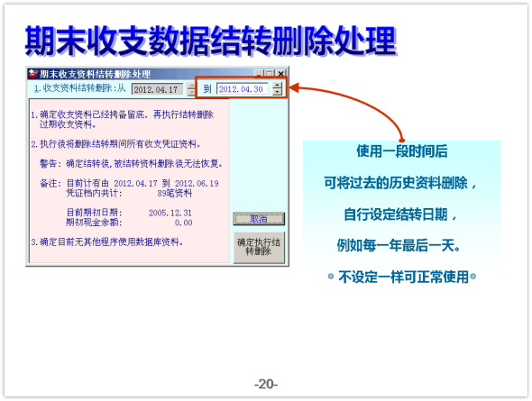Cancel with the 取消 button
The height and width of the screenshot is (401, 532).
259,219
